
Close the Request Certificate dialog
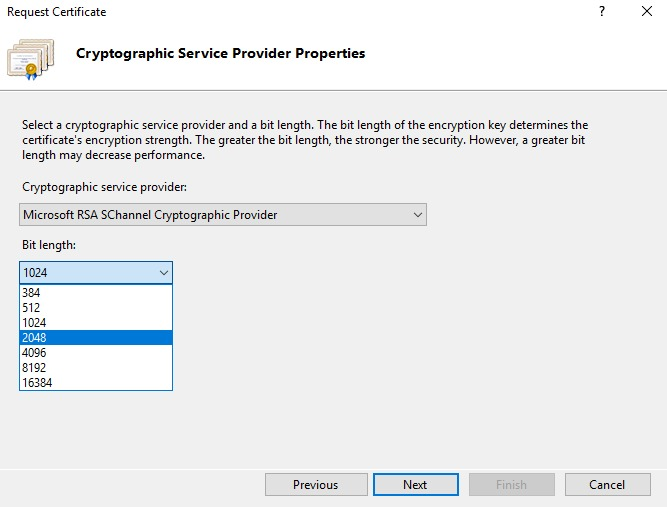click(648, 12)
